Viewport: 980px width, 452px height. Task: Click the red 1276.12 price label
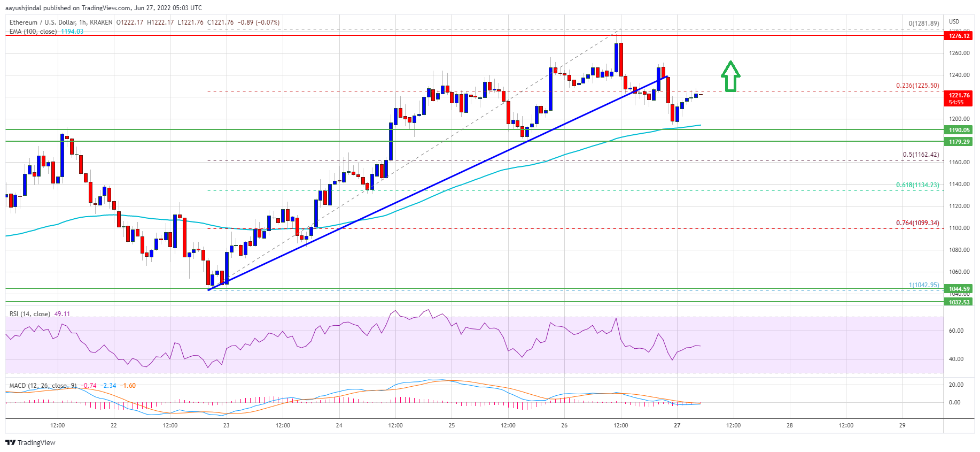[x=959, y=36]
